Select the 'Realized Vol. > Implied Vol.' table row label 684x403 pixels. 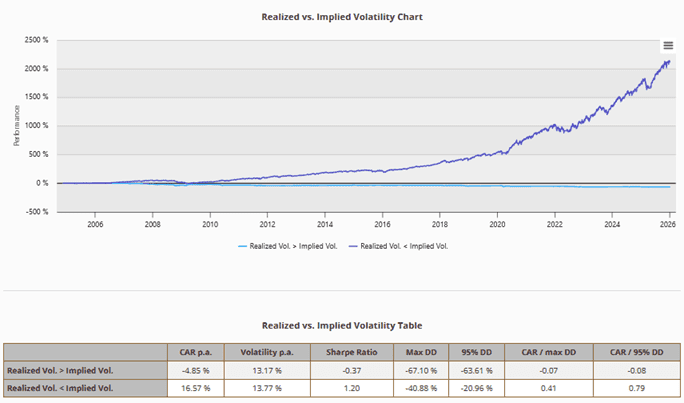[x=62, y=370]
